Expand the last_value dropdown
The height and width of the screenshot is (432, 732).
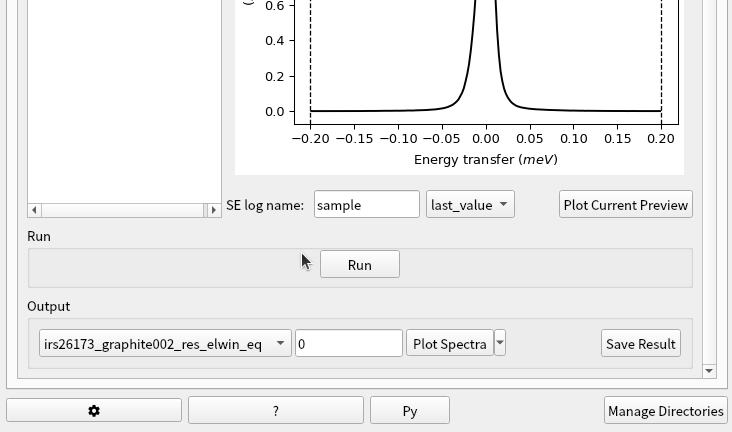[470, 205]
